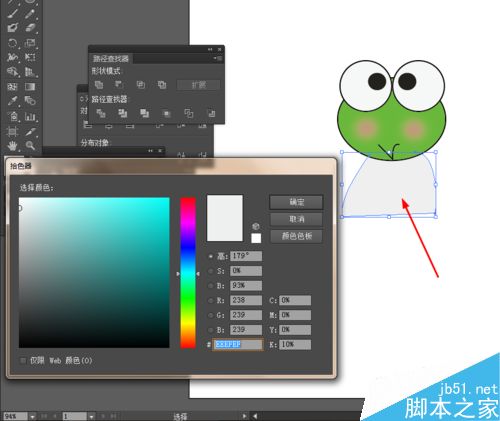Select the Mesh tool
This screenshot has width=500, height=421.
click(x=13, y=87)
